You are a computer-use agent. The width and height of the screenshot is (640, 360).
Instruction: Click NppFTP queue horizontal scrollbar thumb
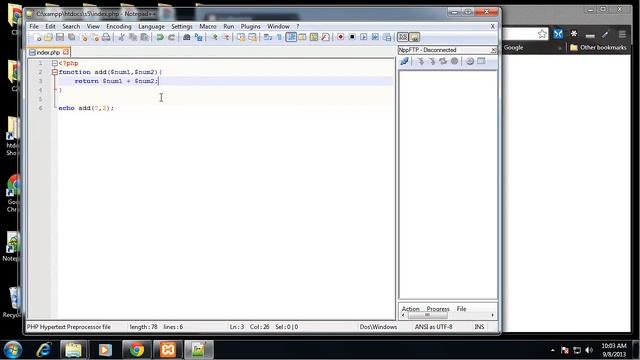click(427, 315)
